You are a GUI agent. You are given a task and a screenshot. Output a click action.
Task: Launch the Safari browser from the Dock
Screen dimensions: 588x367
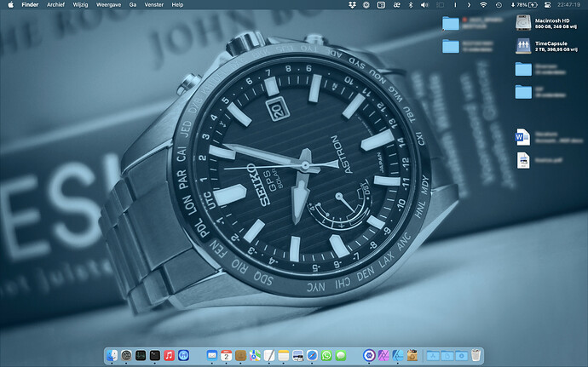[x=312, y=355]
